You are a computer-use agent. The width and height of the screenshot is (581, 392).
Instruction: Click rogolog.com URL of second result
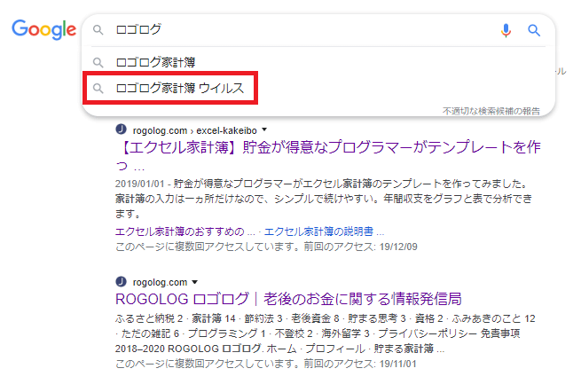pyautogui.click(x=160, y=282)
